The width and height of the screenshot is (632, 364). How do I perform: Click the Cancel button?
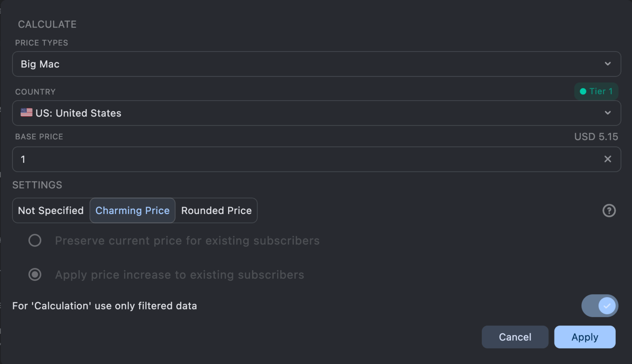click(515, 337)
